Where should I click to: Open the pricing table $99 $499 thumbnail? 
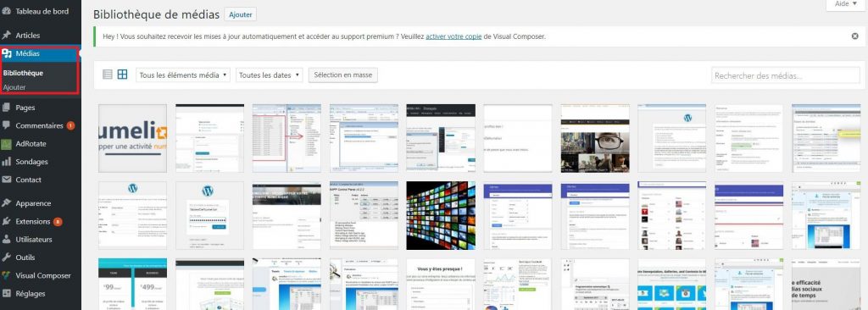pos(132,284)
